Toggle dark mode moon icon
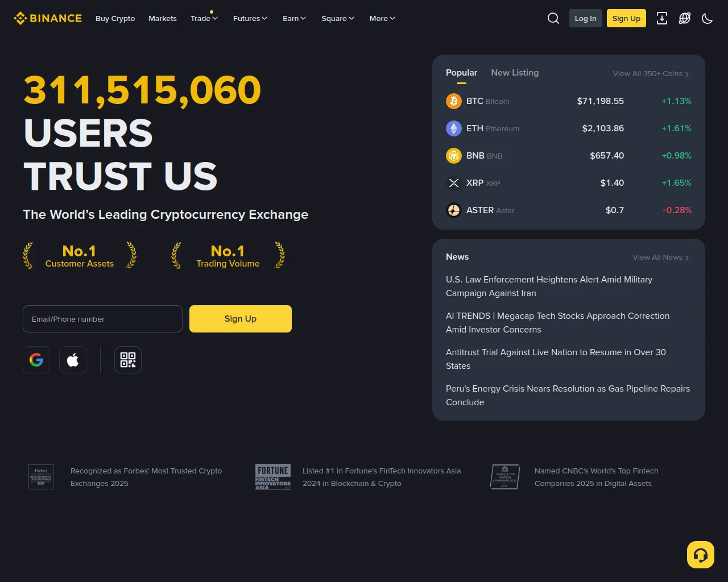Image resolution: width=728 pixels, height=582 pixels. (x=708, y=18)
